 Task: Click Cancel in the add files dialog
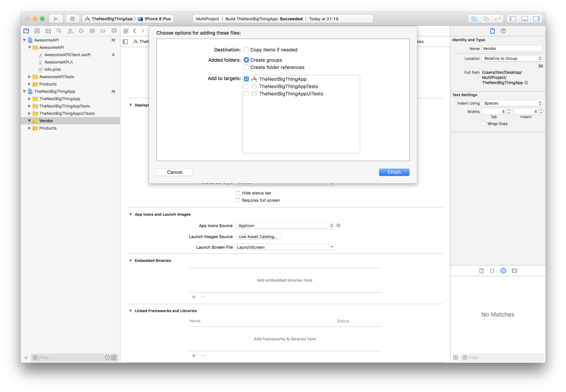(x=175, y=172)
